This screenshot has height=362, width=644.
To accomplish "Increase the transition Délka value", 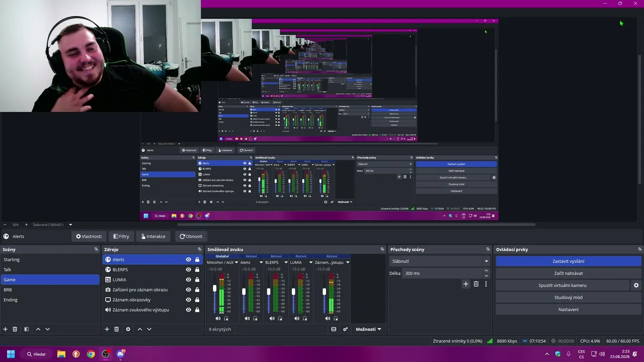I will 486,271.
